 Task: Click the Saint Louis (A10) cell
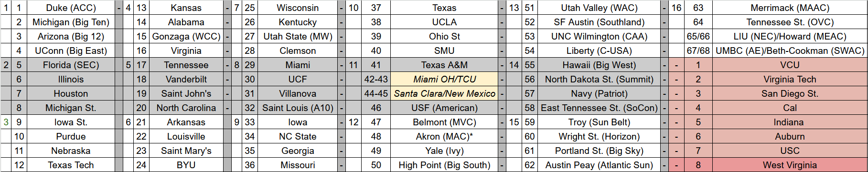pos(298,108)
